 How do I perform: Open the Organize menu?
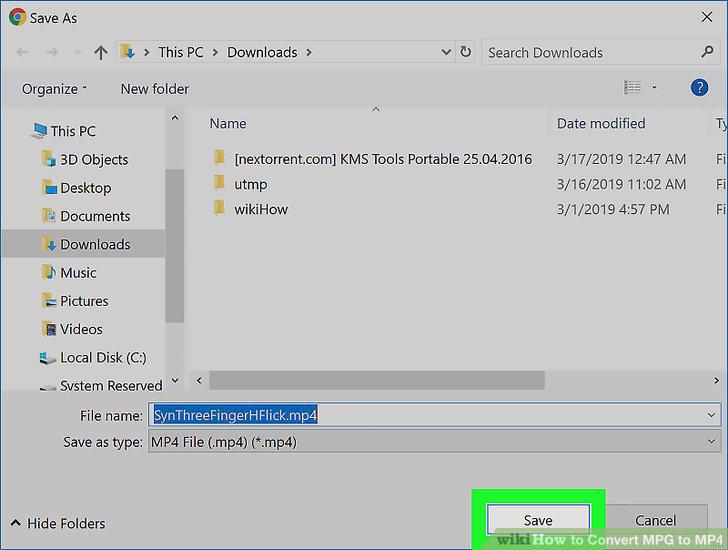click(54, 89)
